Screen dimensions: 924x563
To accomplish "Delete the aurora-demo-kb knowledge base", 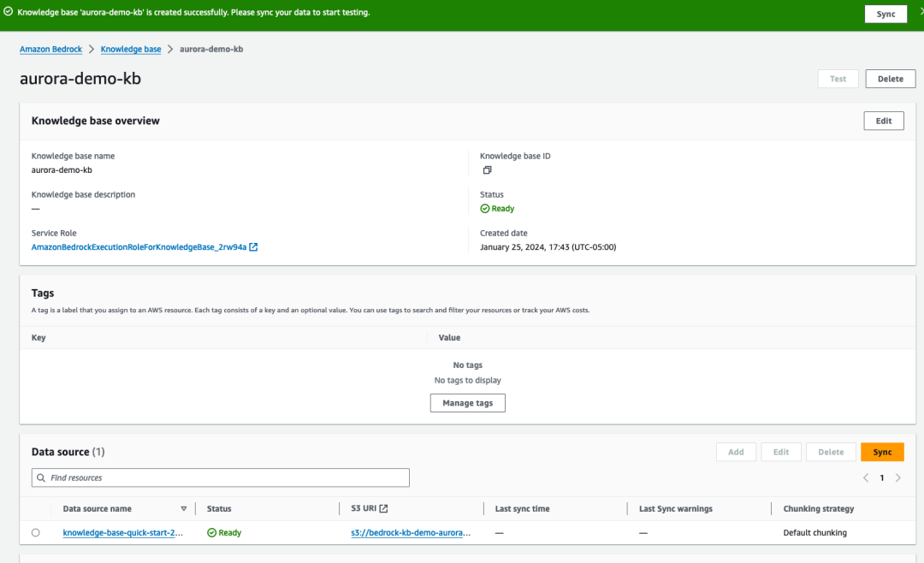I will 890,79.
